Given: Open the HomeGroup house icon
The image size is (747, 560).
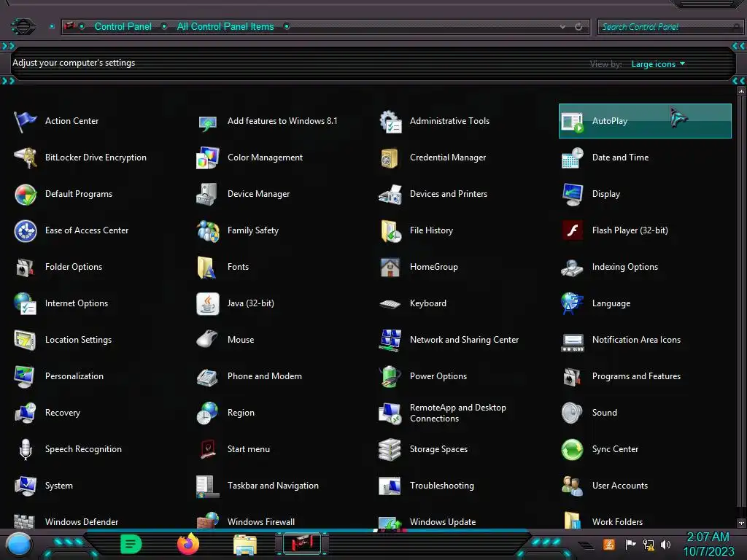Looking at the screenshot, I should pyautogui.click(x=390, y=267).
